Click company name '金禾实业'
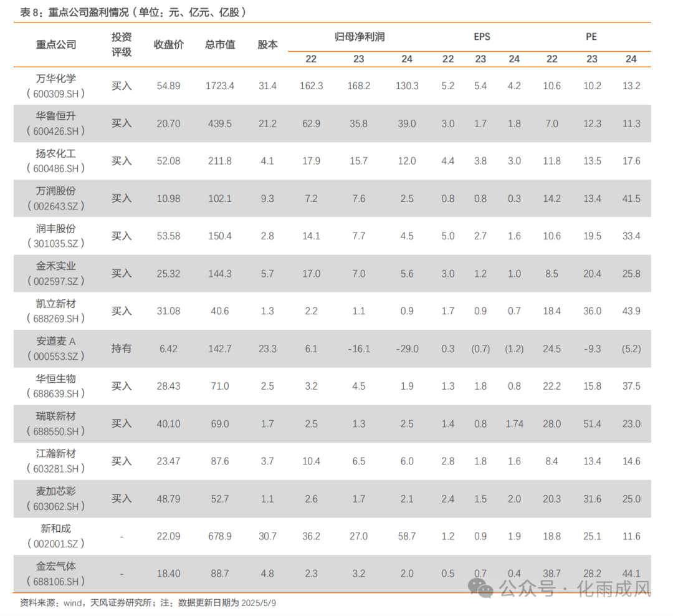Screen dimensions: 673x616 click(x=56, y=266)
